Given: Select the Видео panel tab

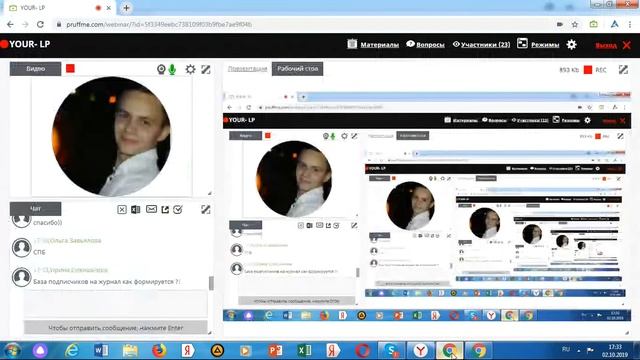Looking at the screenshot, I should point(36,69).
